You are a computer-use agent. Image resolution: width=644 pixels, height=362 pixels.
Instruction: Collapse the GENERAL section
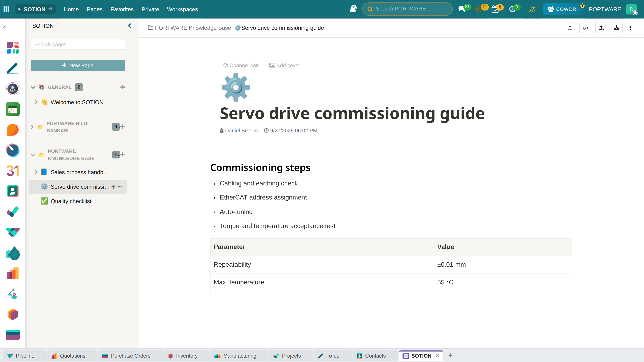click(33, 87)
